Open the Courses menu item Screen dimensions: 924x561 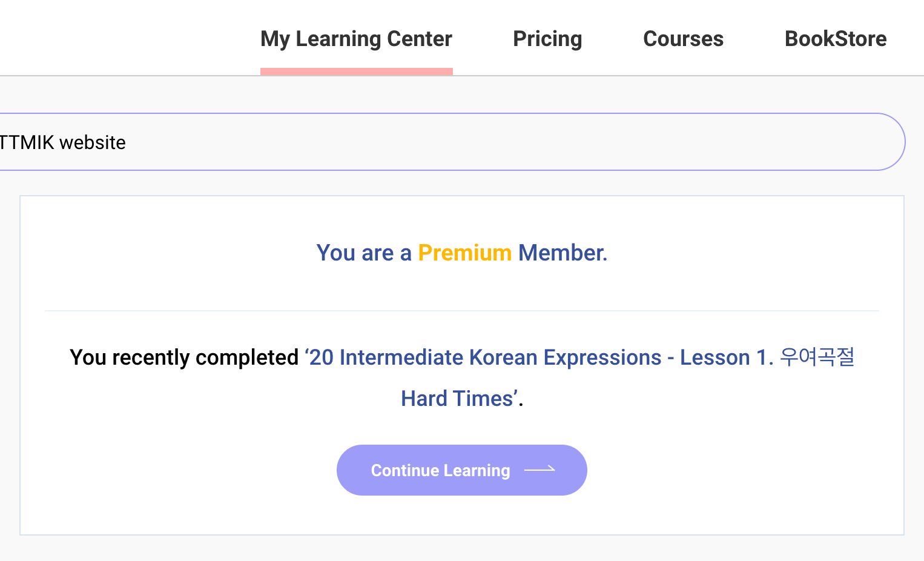[x=683, y=39]
